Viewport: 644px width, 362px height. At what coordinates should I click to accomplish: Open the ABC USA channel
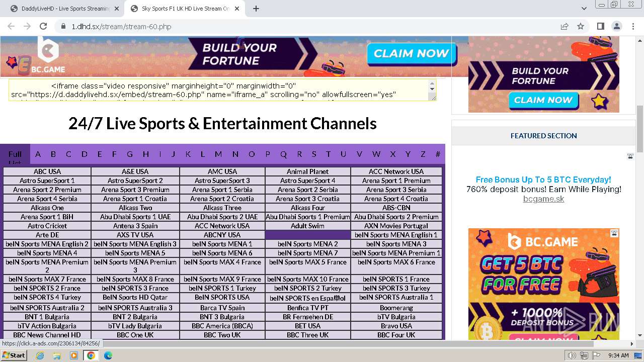click(47, 171)
